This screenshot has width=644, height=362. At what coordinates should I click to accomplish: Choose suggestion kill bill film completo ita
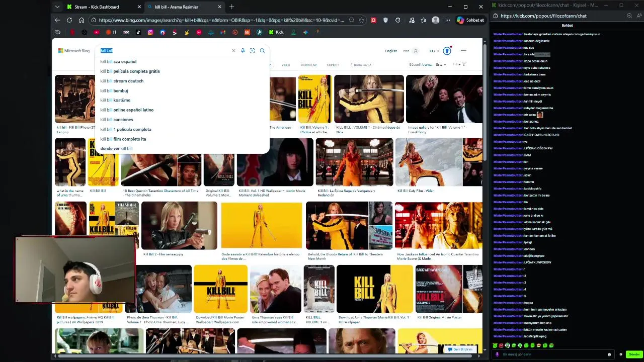[x=182, y=139]
